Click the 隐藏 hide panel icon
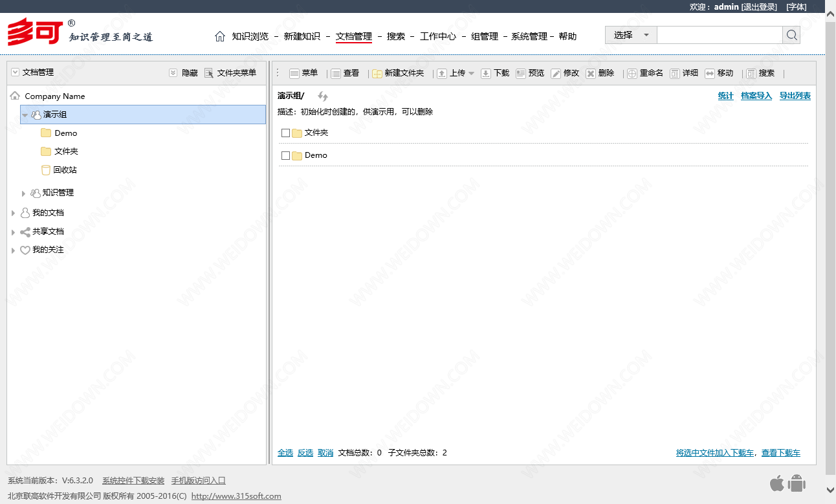 pyautogui.click(x=173, y=73)
